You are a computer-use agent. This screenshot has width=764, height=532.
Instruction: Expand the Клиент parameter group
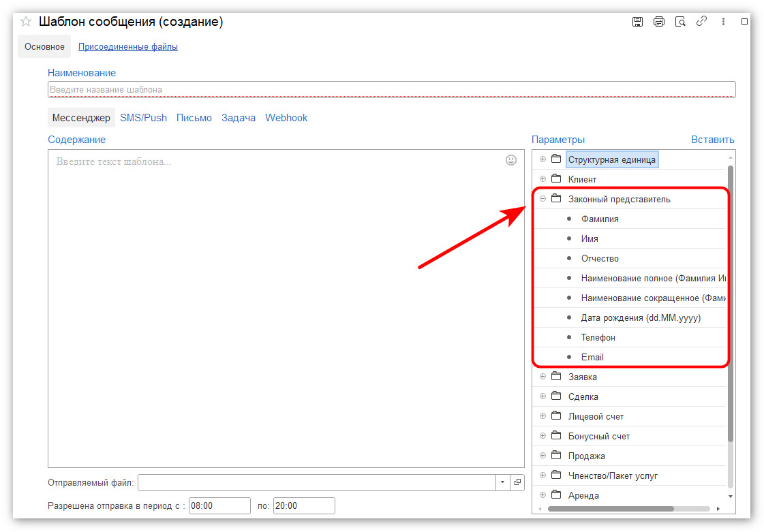pyautogui.click(x=543, y=178)
